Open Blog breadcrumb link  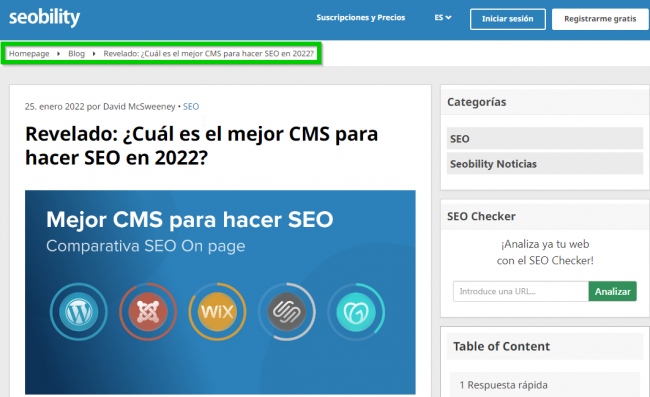(x=76, y=53)
